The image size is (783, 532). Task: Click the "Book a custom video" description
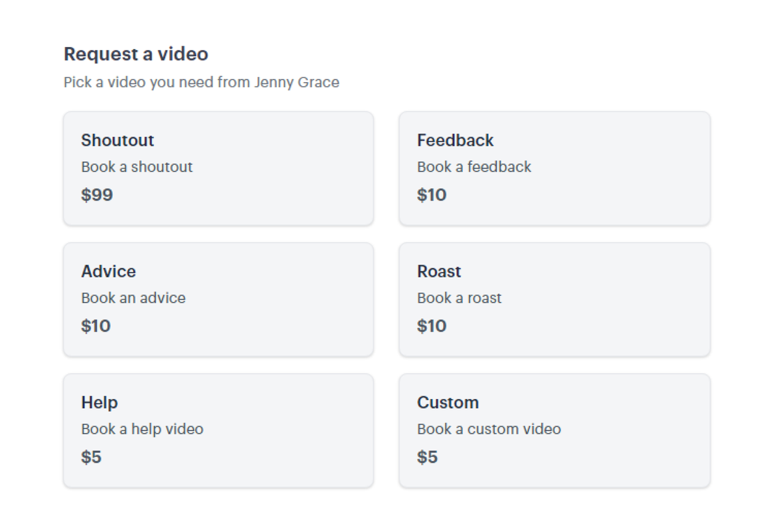[x=489, y=429]
